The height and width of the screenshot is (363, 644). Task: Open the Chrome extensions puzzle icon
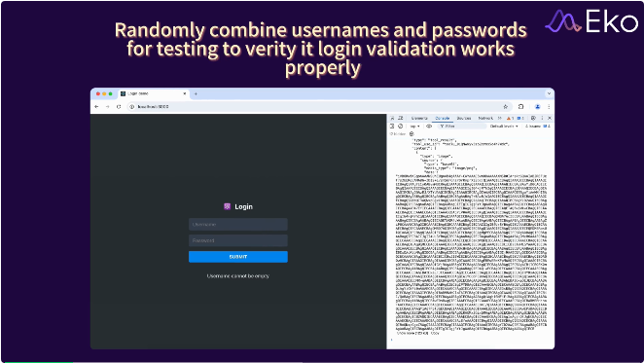click(520, 106)
